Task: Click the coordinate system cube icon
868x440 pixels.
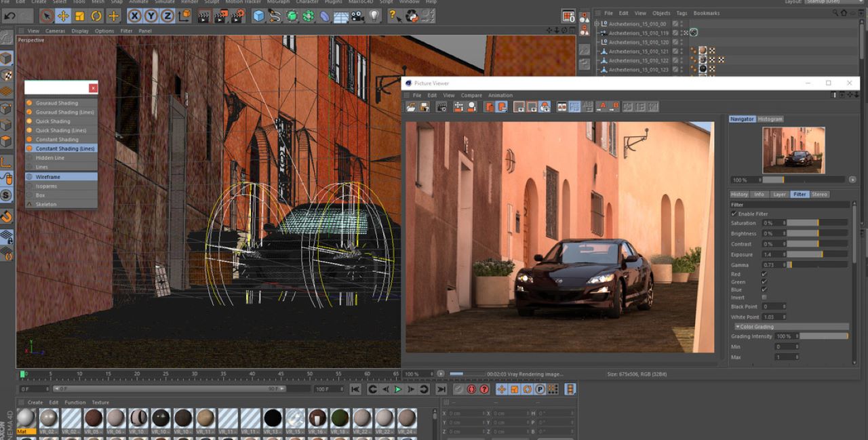Action: pos(185,16)
